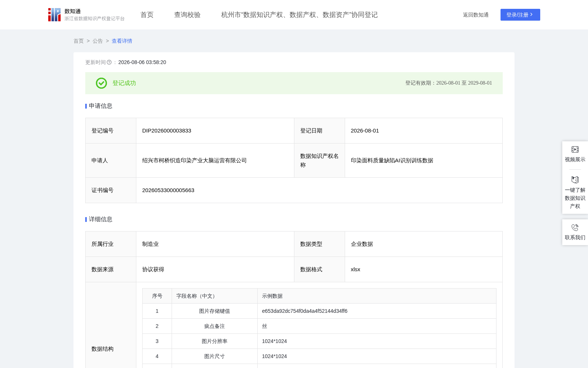Click the green 登记成功 checkmark icon

click(101, 83)
